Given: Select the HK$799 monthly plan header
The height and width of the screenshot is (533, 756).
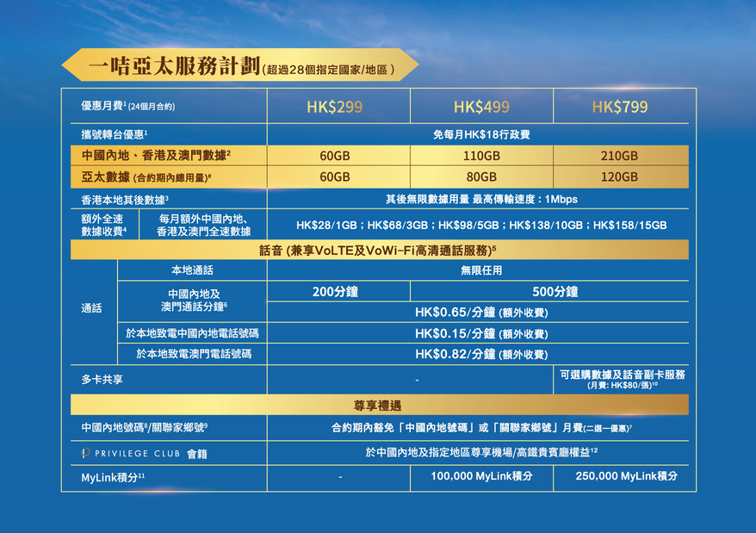Looking at the screenshot, I should click(x=619, y=107).
